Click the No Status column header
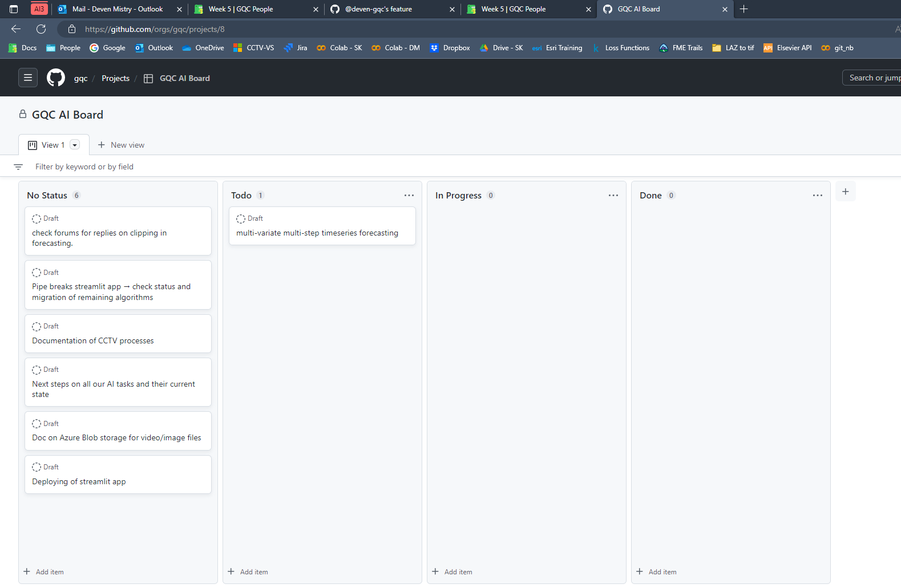Viewport: 901px width, 588px height. tap(47, 195)
